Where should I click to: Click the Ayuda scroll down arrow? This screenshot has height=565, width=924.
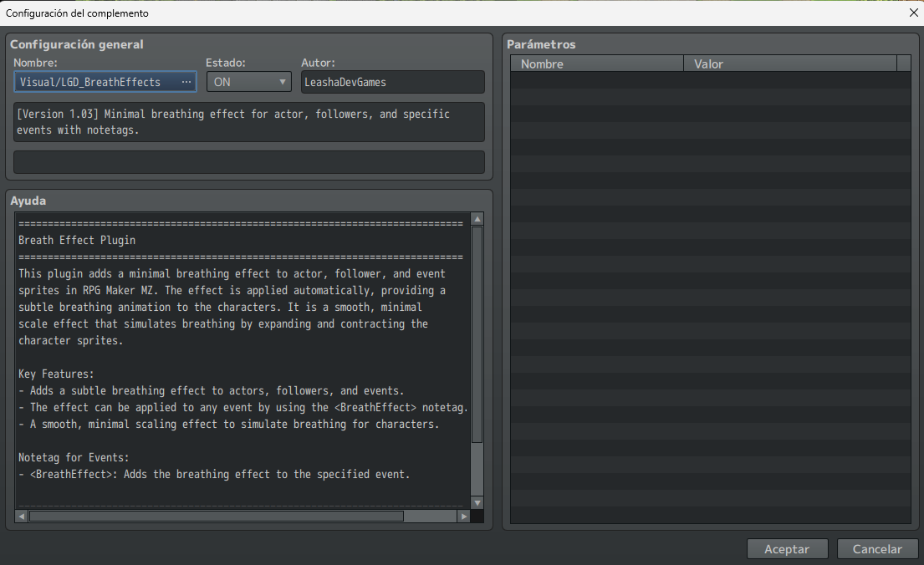coord(477,502)
